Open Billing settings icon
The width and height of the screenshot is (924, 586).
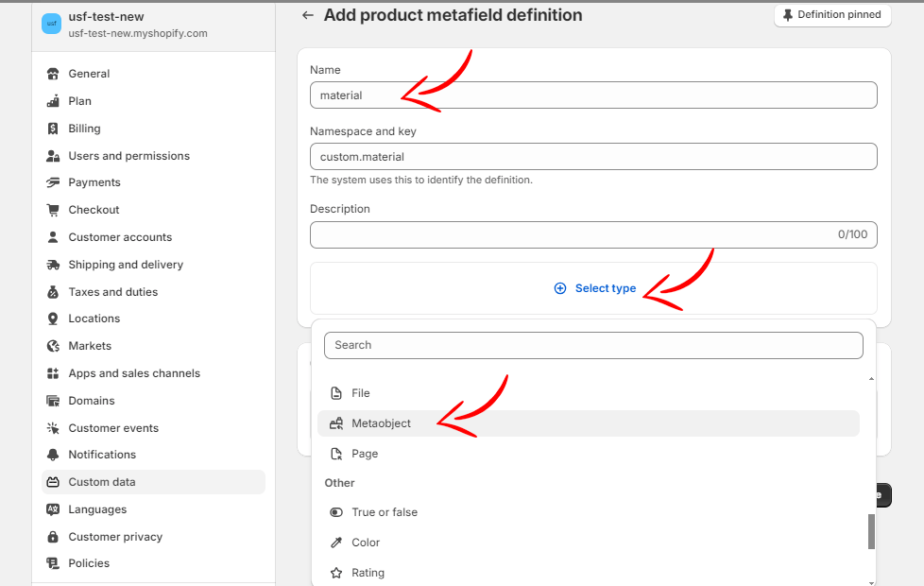click(x=53, y=129)
